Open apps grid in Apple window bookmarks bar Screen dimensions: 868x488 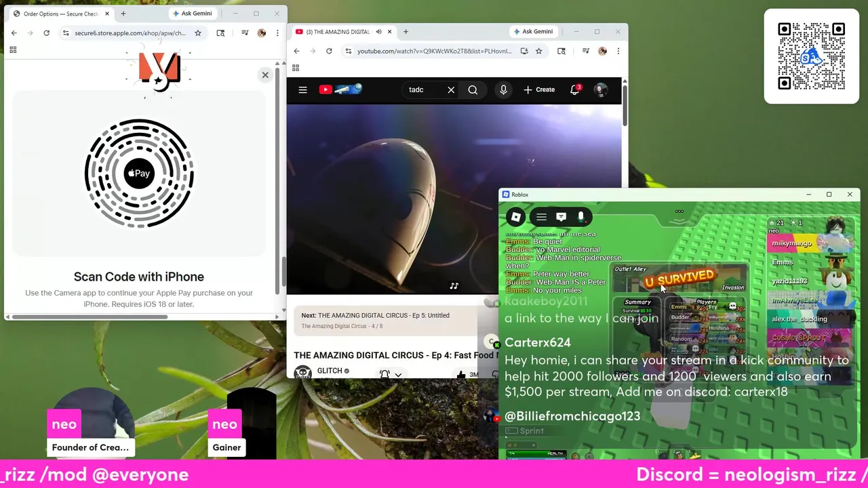13,49
